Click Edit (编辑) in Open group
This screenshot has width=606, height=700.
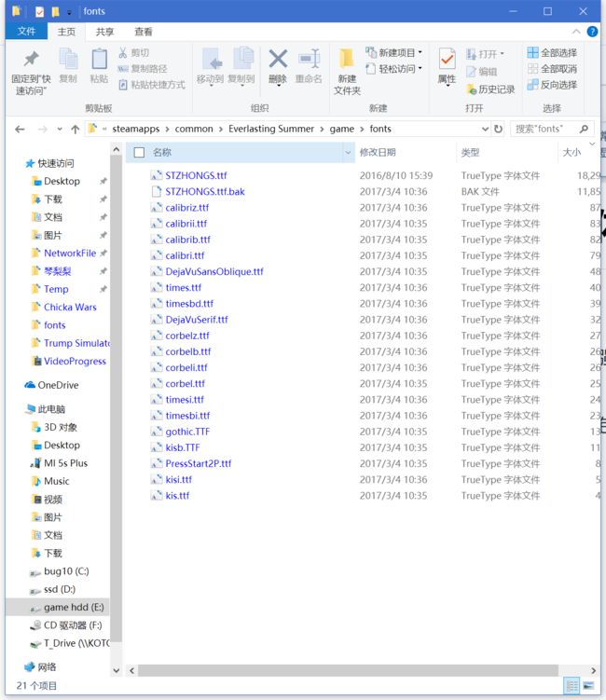481,72
